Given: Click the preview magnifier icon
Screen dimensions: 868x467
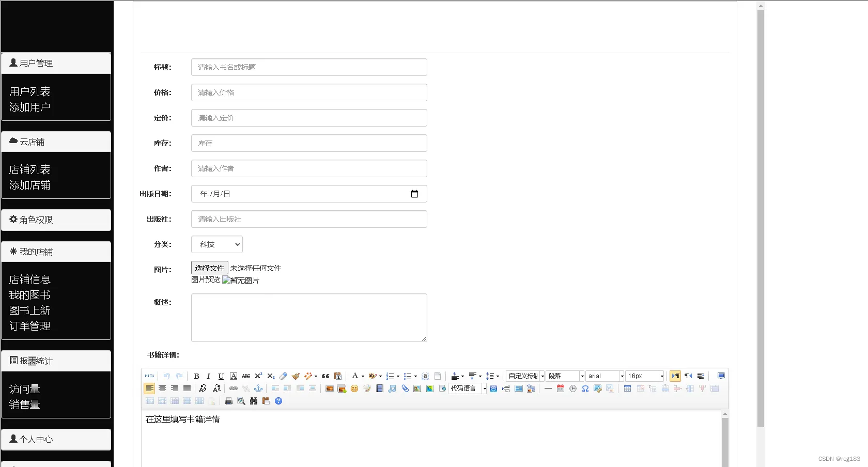Looking at the screenshot, I should click(x=241, y=401).
